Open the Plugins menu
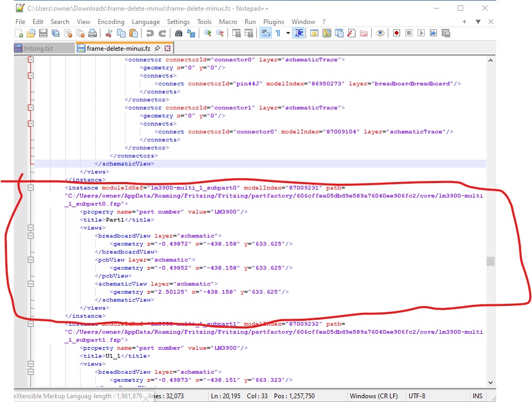Screen dimensions: 532x402 [273, 22]
